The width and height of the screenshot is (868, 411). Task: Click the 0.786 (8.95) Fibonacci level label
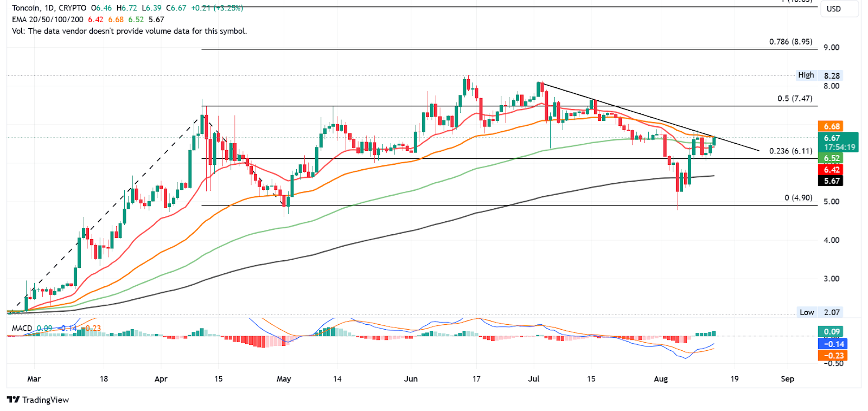pyautogui.click(x=791, y=42)
